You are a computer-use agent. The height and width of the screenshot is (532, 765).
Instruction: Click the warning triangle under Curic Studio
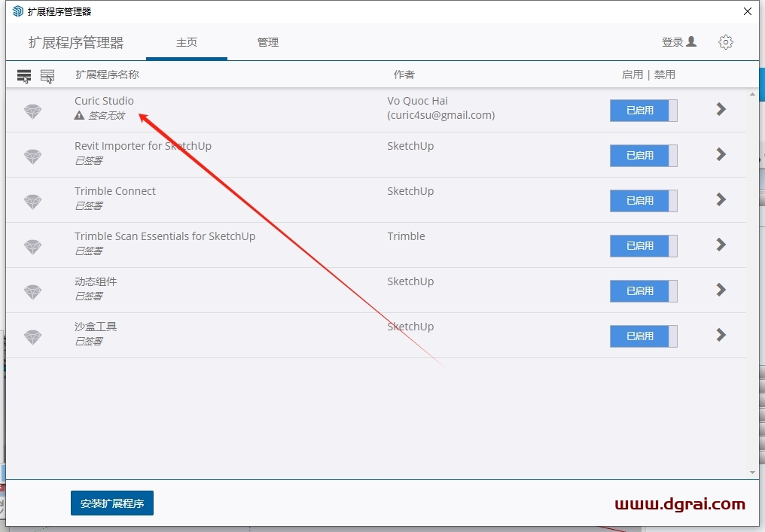[79, 115]
